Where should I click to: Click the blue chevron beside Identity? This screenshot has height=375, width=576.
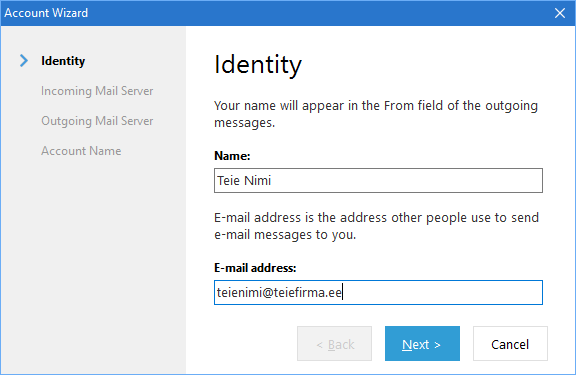[24, 61]
